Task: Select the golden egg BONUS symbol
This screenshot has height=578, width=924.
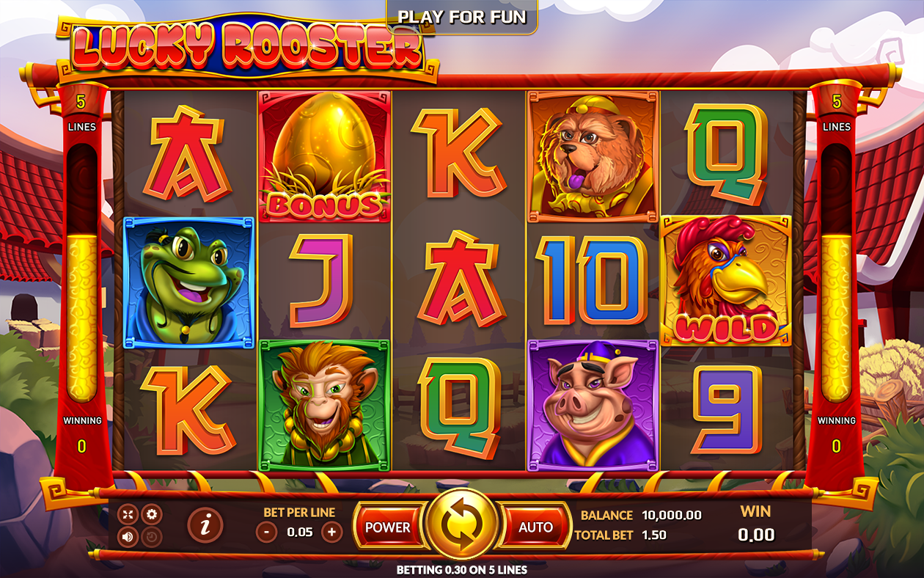Action: pyautogui.click(x=324, y=156)
